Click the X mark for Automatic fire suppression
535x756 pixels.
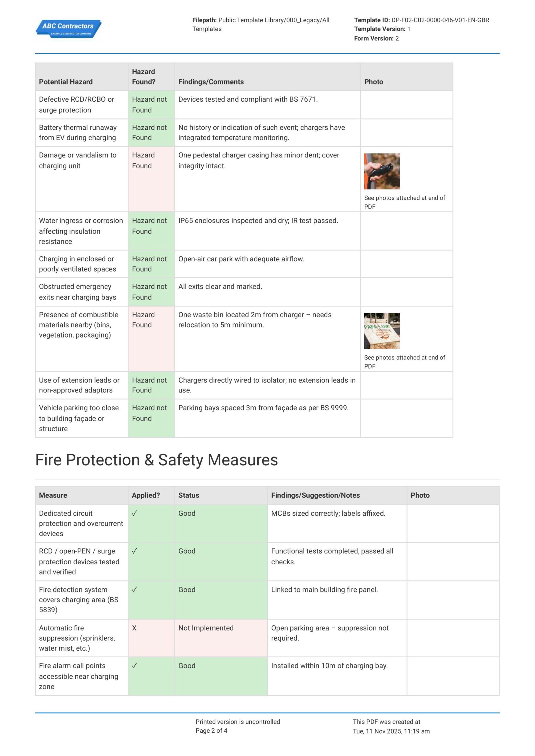[x=134, y=628]
